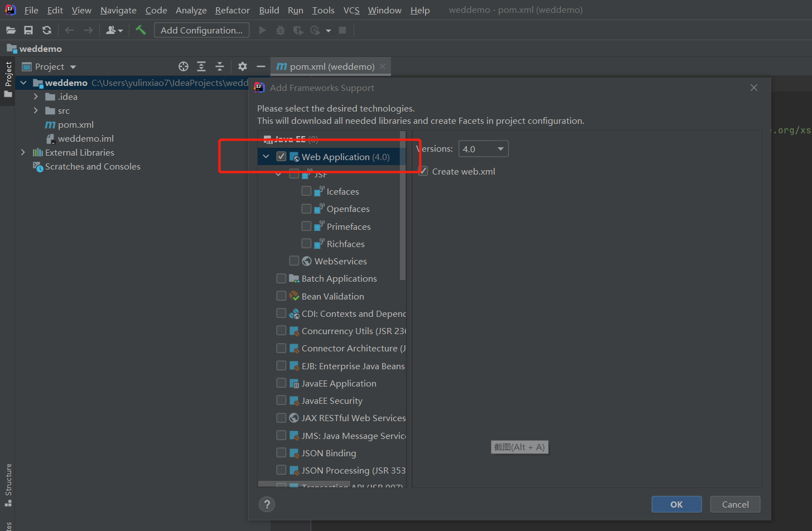Check the Openfaces checkbox
Image resolution: width=812 pixels, height=531 pixels.
[306, 209]
